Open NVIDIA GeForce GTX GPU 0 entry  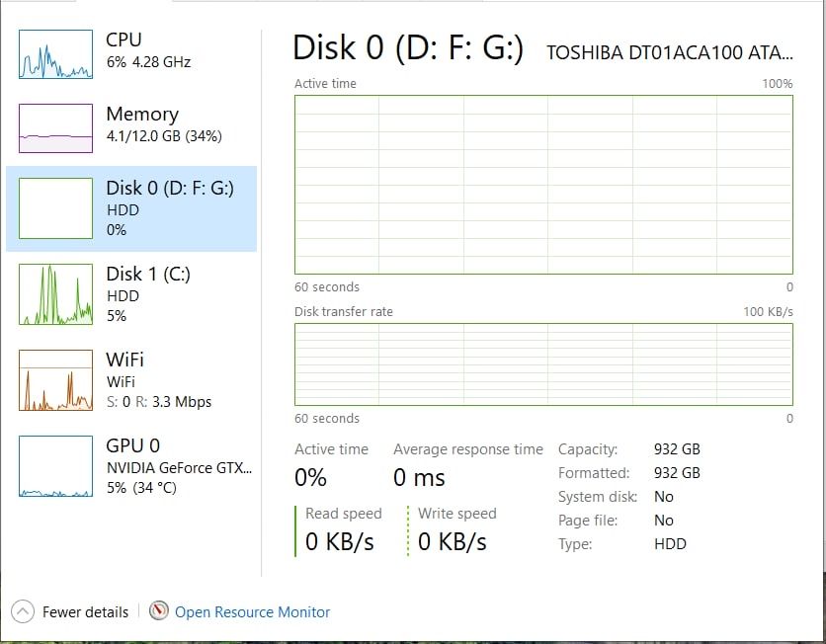[x=179, y=467]
